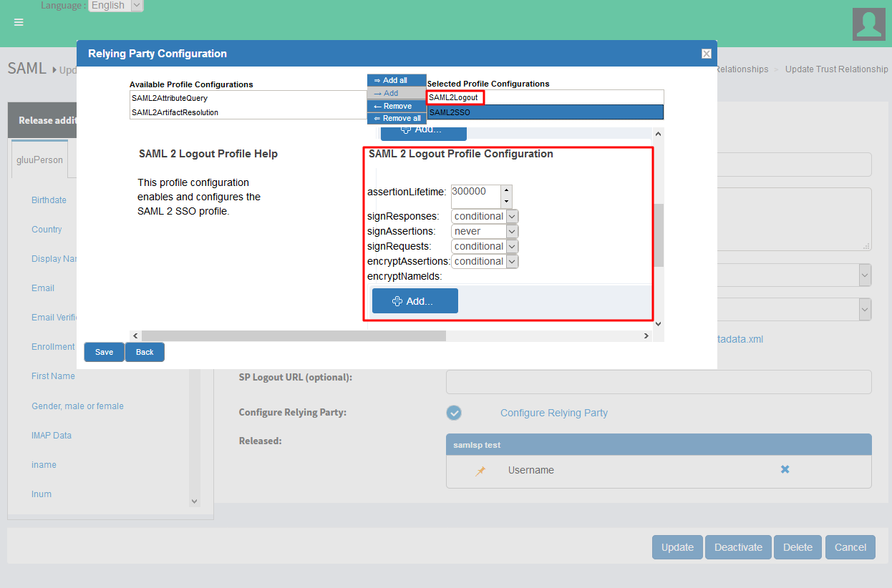Open the signRequests dropdown

[x=485, y=246]
